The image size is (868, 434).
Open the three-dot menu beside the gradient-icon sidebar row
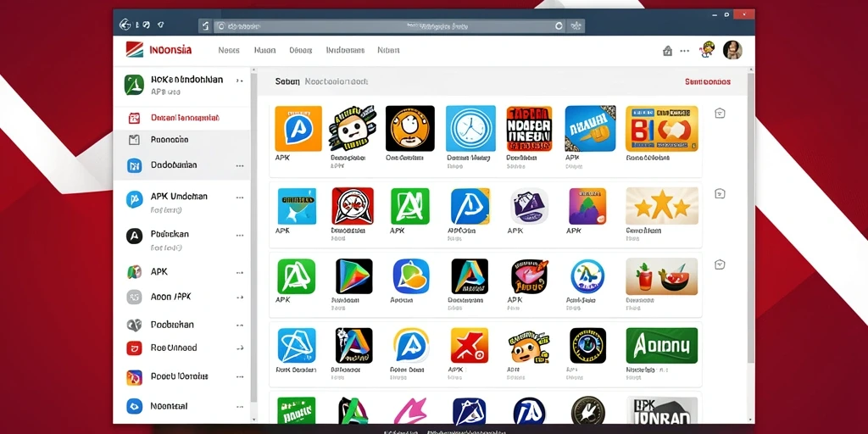click(240, 376)
